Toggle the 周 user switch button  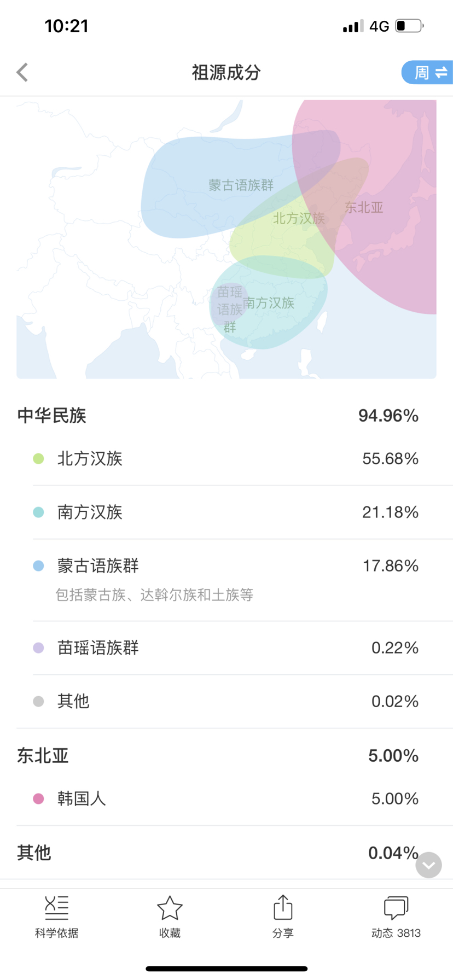coord(427,72)
